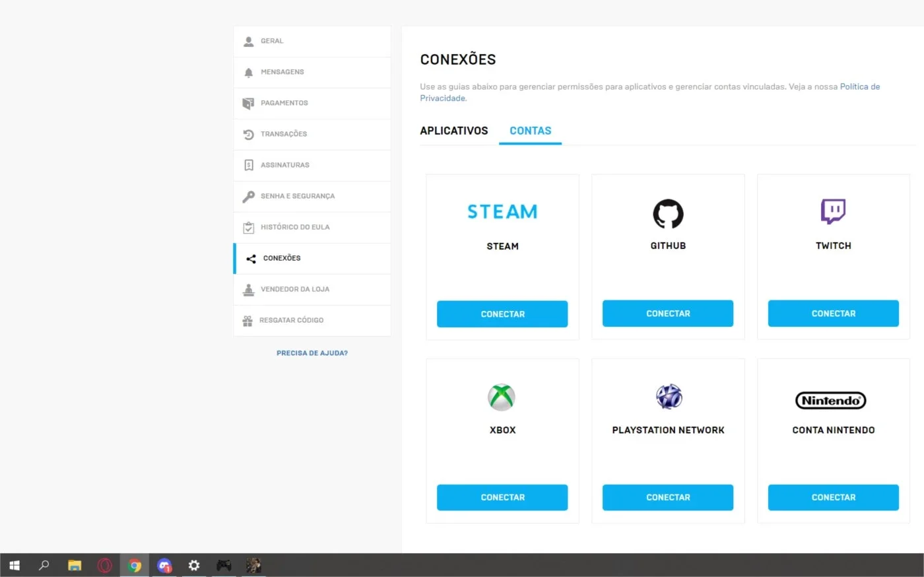924x577 pixels.
Task: Click the GitHub octocat logo
Action: point(668,214)
